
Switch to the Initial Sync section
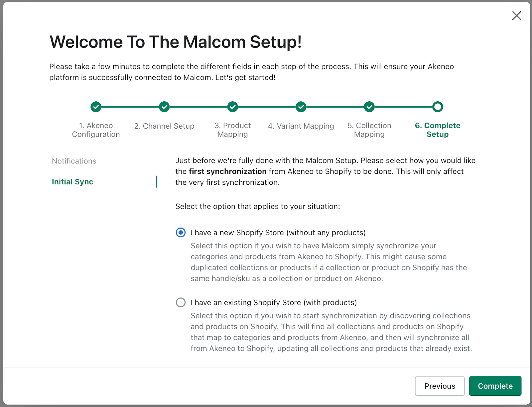click(x=72, y=182)
